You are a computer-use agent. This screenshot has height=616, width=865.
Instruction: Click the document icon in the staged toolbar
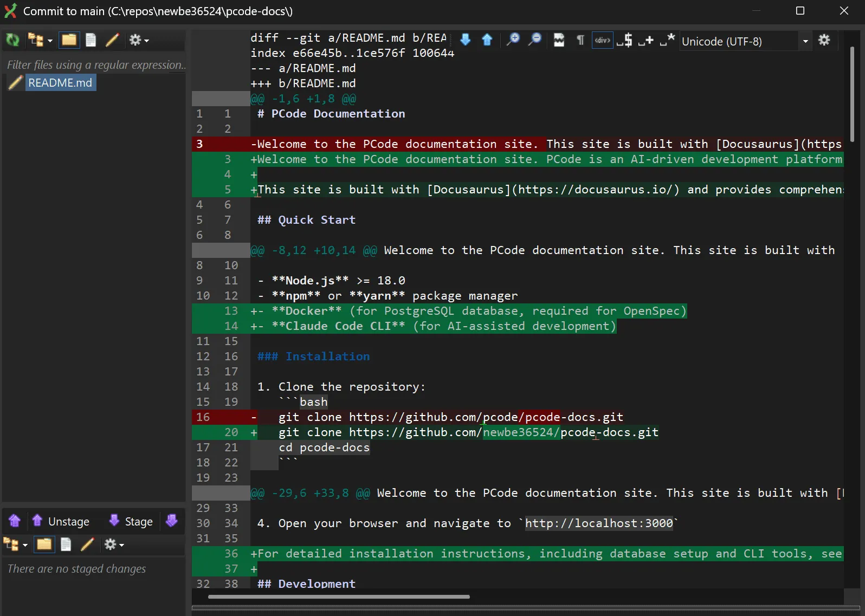click(66, 544)
